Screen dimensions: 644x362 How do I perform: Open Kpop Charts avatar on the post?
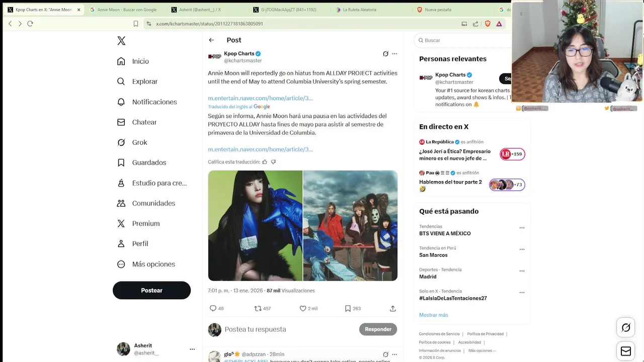(x=215, y=57)
